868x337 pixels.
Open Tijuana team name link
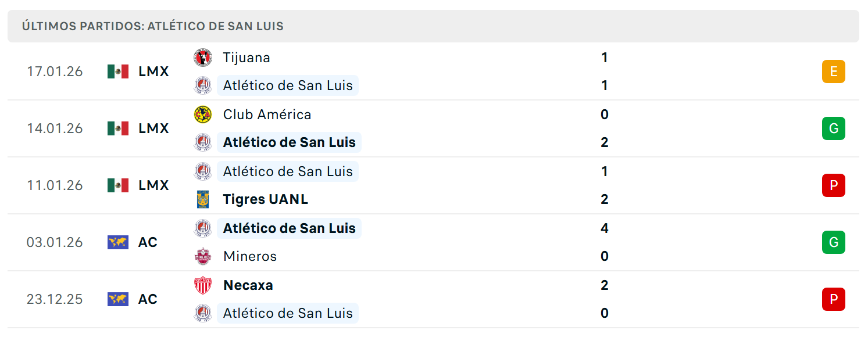[x=247, y=58]
